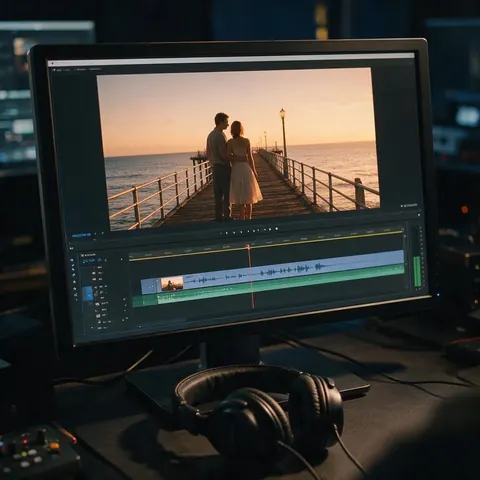Click the couple-on-pier preview in the program monitor
This screenshot has width=480, height=480.
click(239, 149)
